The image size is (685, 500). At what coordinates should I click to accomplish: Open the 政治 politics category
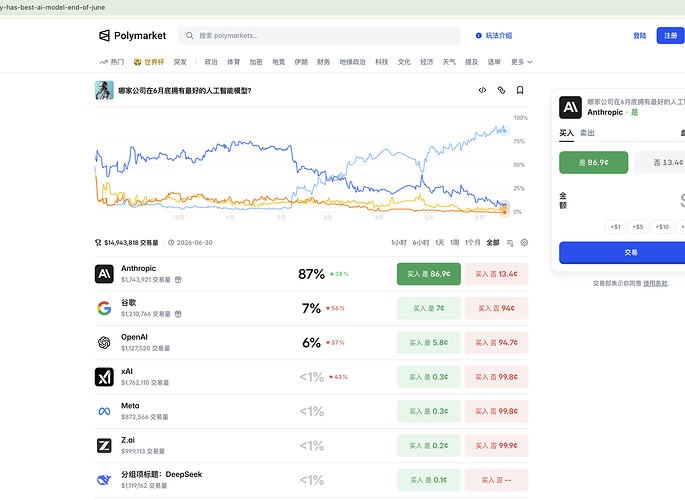[211, 62]
